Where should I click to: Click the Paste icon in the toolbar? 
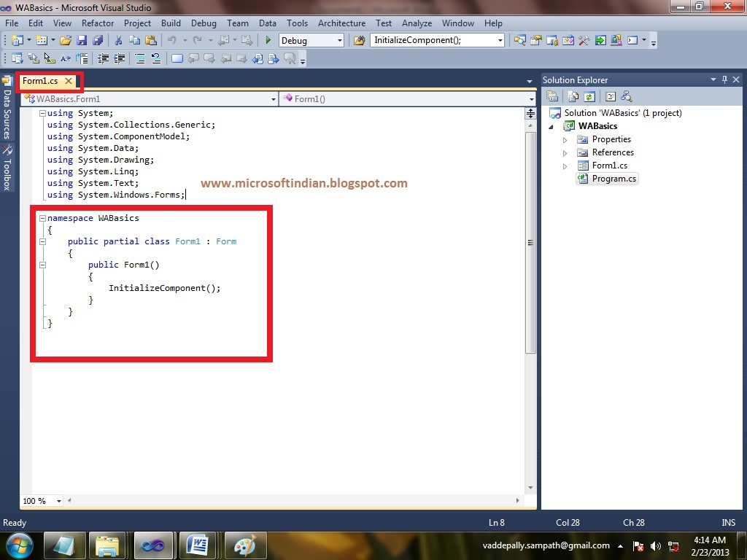[x=150, y=41]
